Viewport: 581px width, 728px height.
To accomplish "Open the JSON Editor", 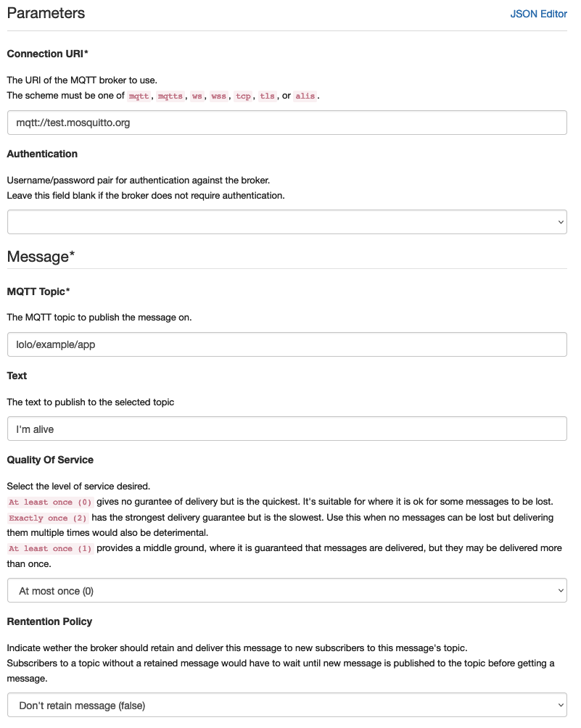I will pos(539,13).
